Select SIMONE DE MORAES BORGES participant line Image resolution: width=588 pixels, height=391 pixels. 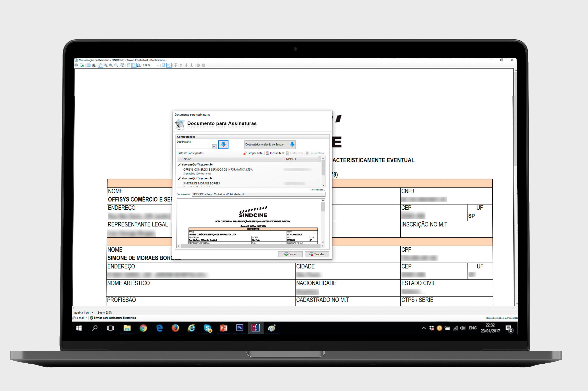click(x=201, y=184)
